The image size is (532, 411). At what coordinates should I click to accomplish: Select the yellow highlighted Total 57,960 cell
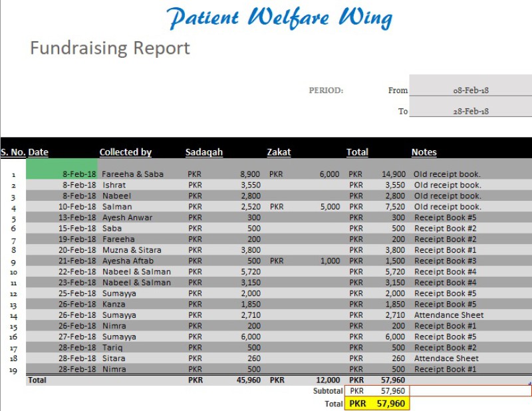[377, 403]
